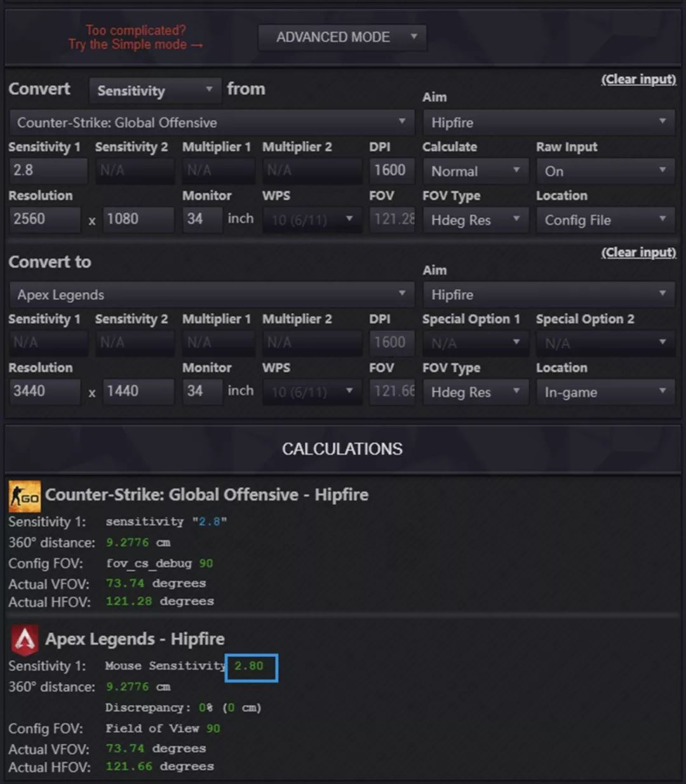Open the Counter-Strike: Global Offensive game dropdown
Viewport: 686px width, 784px height.
(x=212, y=122)
